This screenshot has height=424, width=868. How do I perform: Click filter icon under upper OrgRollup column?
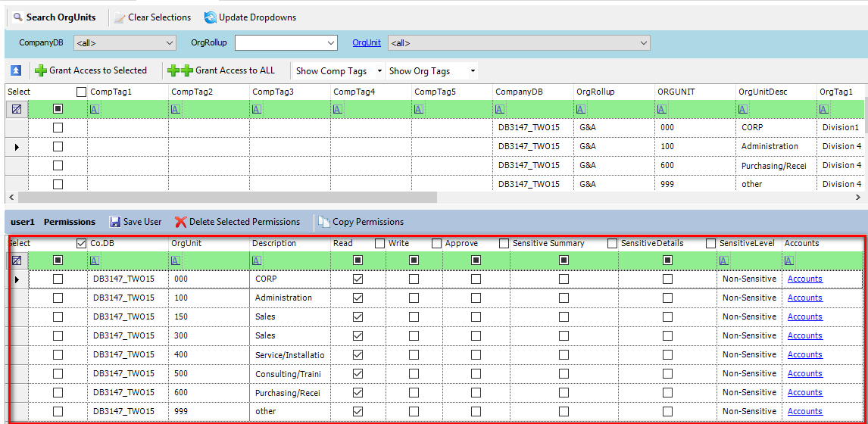(x=579, y=109)
